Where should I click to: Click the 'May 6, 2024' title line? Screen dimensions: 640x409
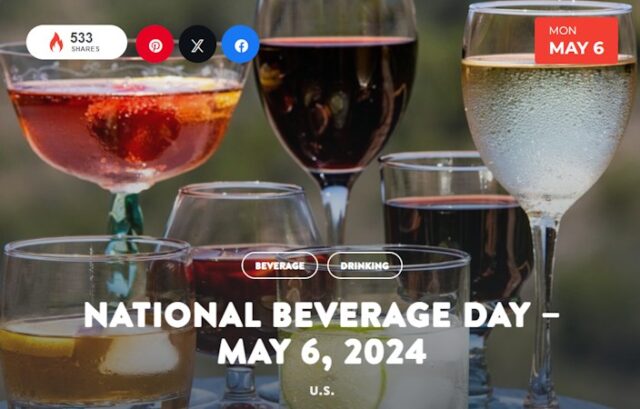click(x=322, y=352)
